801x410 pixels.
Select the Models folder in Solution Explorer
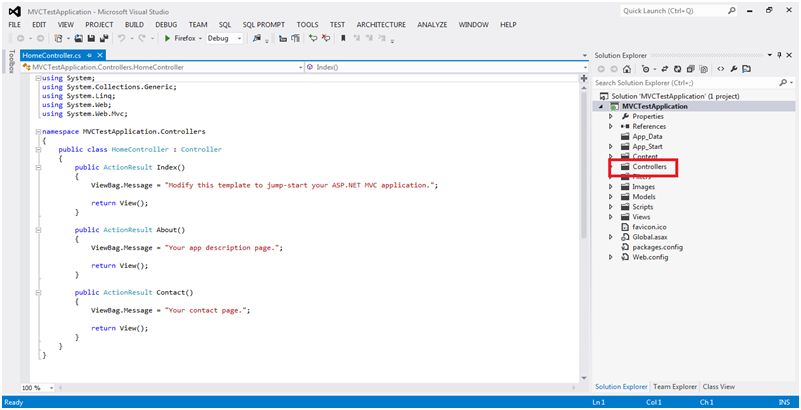(x=643, y=197)
